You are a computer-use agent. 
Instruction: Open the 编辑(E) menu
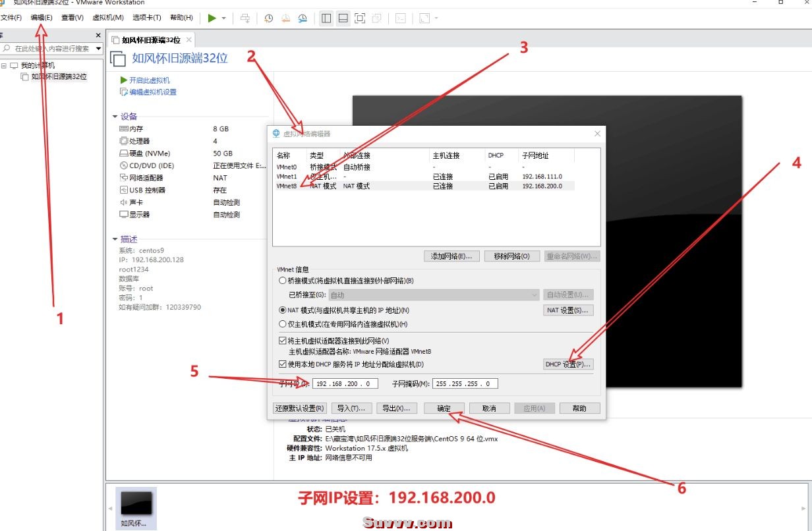(x=42, y=17)
